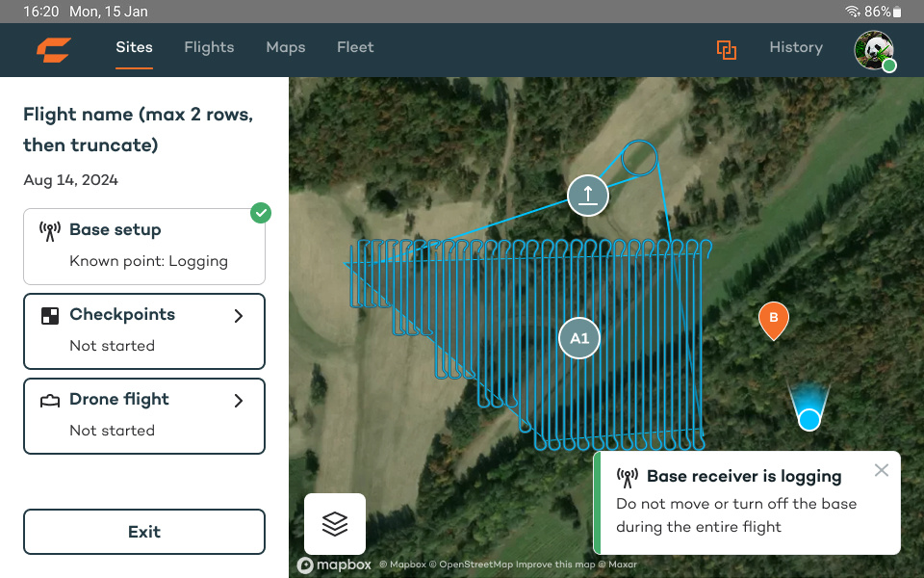Select the takeoff point marker on the map

point(588,196)
